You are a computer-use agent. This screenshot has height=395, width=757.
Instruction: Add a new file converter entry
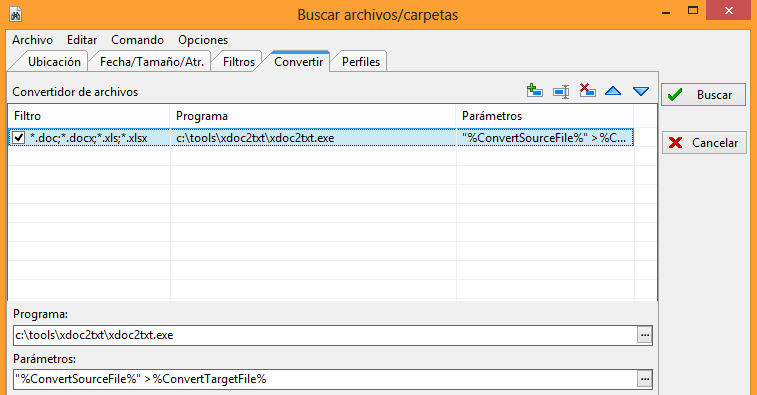click(x=534, y=91)
